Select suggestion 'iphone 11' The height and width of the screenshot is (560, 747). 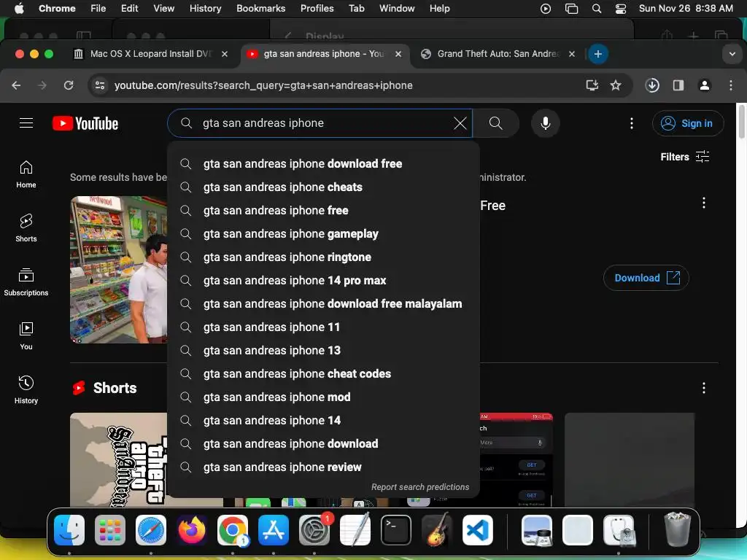(323, 327)
